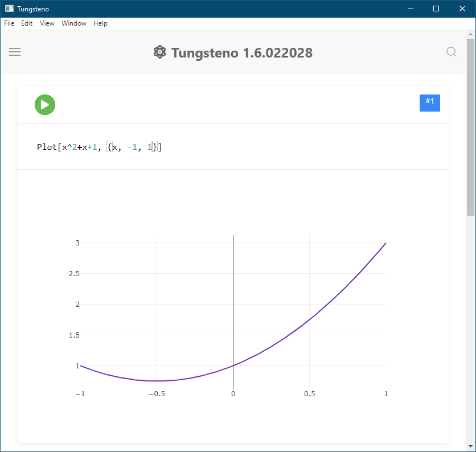Screen dimensions: 476x452
Task: Click the scrollbar up arrow
Action: click(470, 34)
